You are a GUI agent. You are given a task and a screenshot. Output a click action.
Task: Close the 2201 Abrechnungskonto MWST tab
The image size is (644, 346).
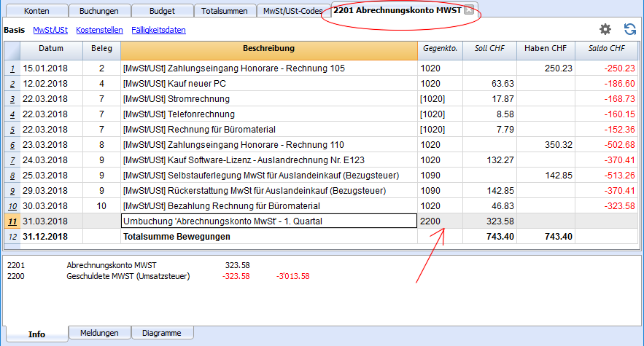tap(469, 10)
